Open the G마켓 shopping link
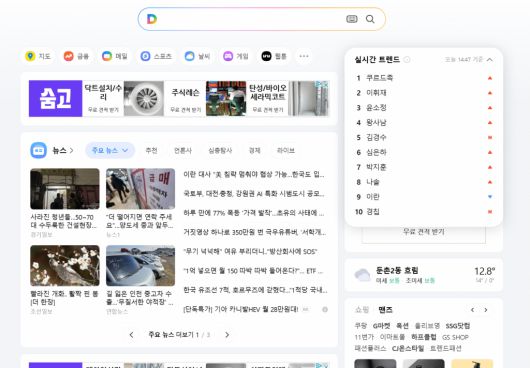 coord(381,326)
